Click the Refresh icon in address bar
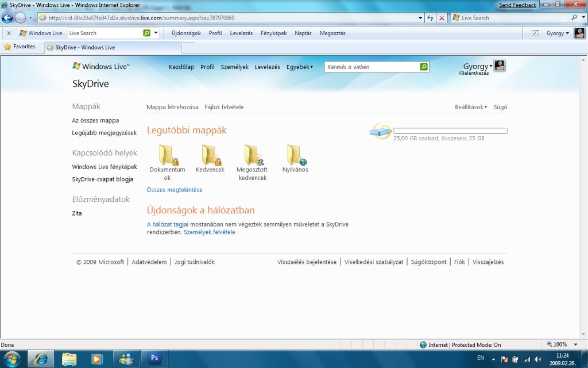This screenshot has height=368, width=588. pyautogui.click(x=430, y=18)
